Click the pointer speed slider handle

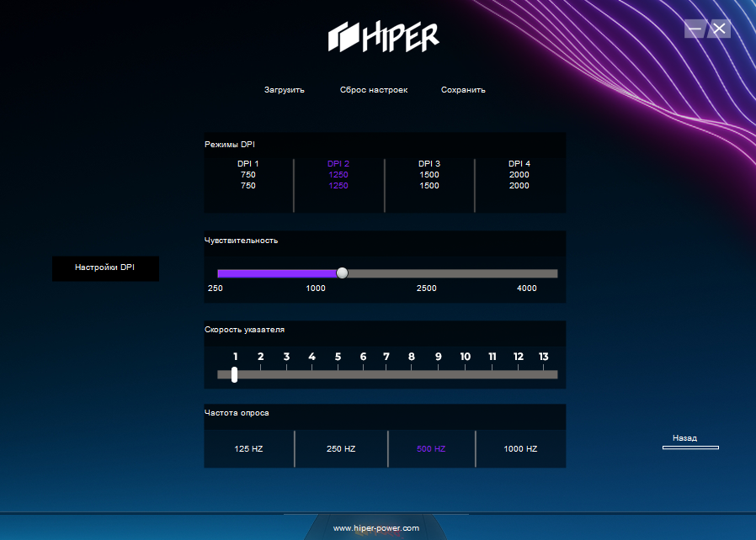pos(234,375)
